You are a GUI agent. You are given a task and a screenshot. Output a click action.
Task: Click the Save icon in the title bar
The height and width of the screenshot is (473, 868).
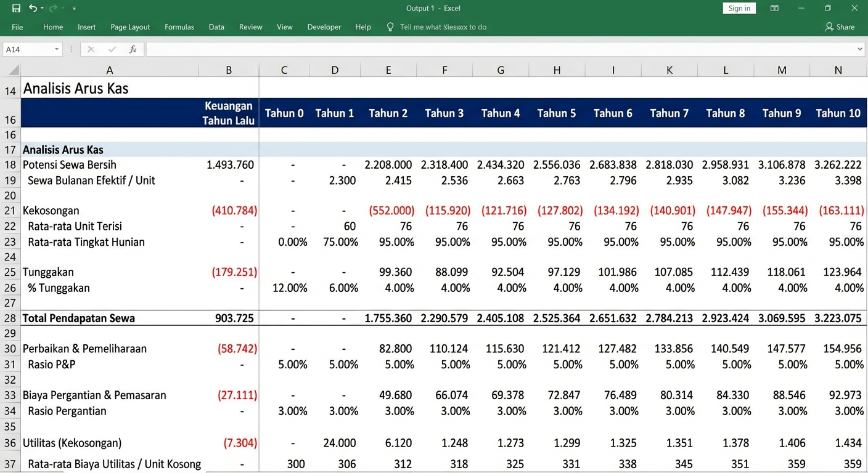point(16,9)
